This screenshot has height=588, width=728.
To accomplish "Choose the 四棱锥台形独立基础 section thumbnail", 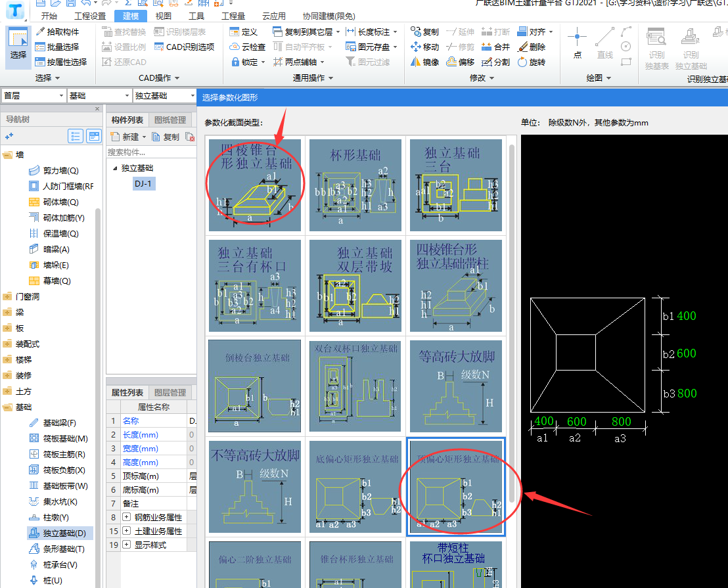I will 255,185.
